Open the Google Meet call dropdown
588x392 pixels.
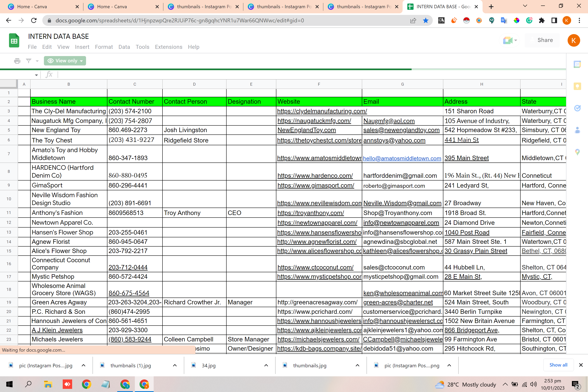point(510,40)
